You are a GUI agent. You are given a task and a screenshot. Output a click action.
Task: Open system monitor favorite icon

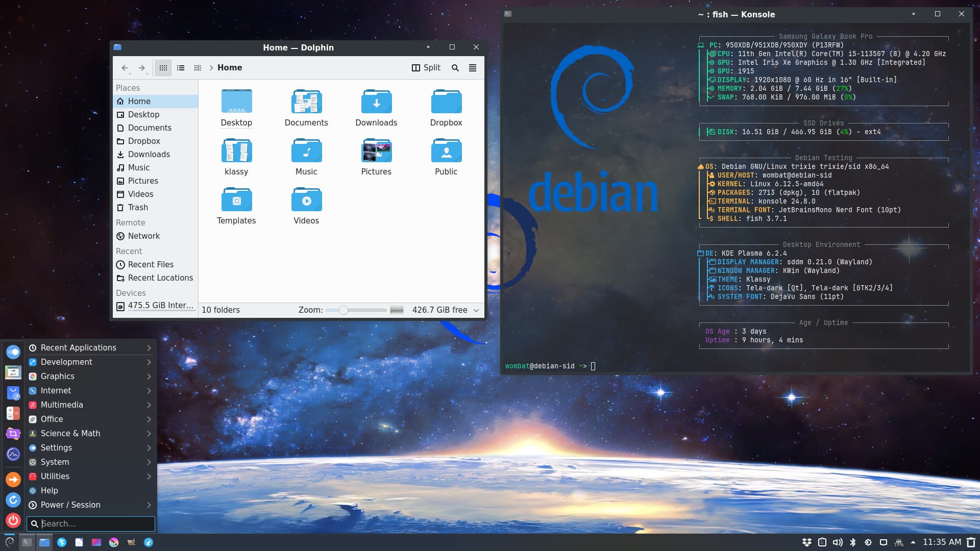coord(13,454)
